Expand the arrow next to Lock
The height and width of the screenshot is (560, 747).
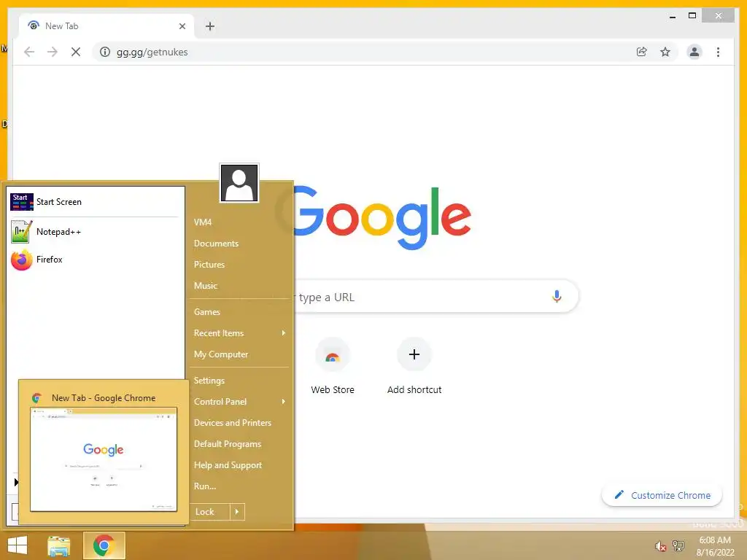pyautogui.click(x=237, y=512)
